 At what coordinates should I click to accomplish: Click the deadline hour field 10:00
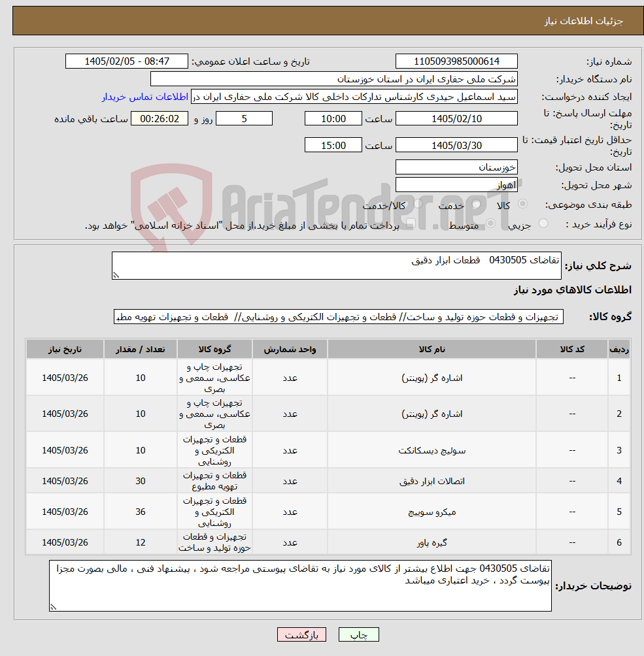(x=333, y=119)
